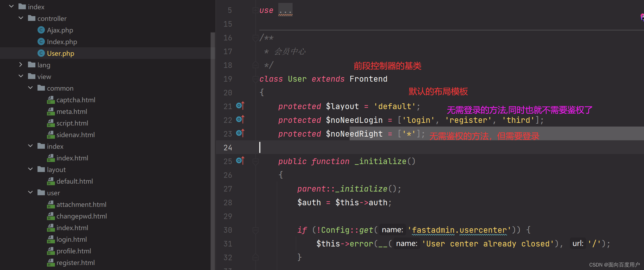Viewport: 644px width, 270px height.
Task: Click the view folder icon
Action: (32, 76)
